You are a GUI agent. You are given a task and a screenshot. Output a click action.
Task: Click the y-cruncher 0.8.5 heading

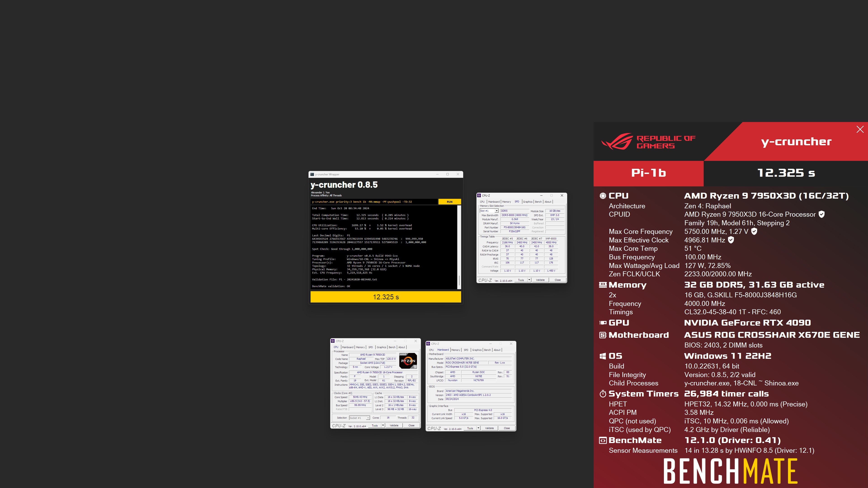coord(344,185)
